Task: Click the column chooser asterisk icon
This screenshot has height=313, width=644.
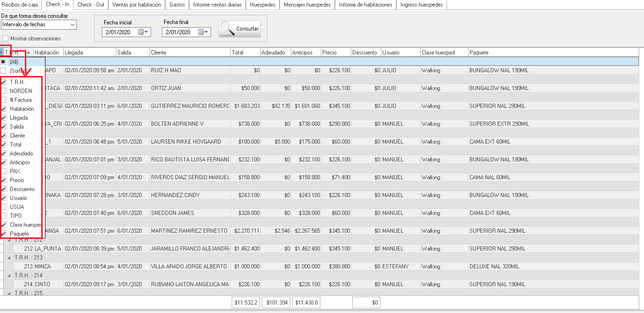Action: point(1,53)
